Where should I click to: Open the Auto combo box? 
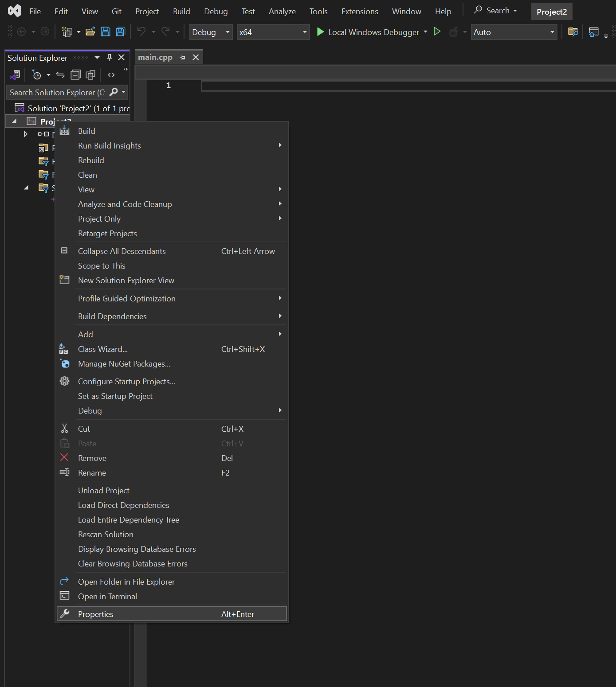click(x=514, y=32)
